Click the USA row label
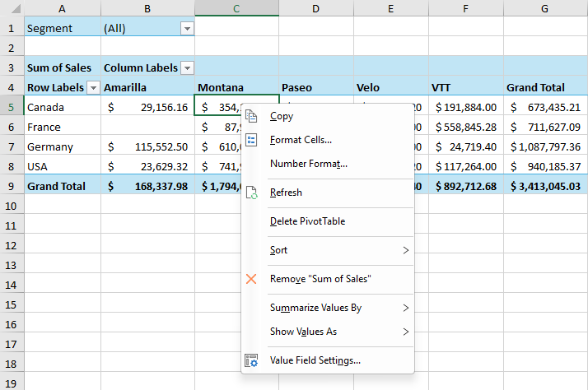Image resolution: width=588 pixels, height=390 pixels. [63, 167]
